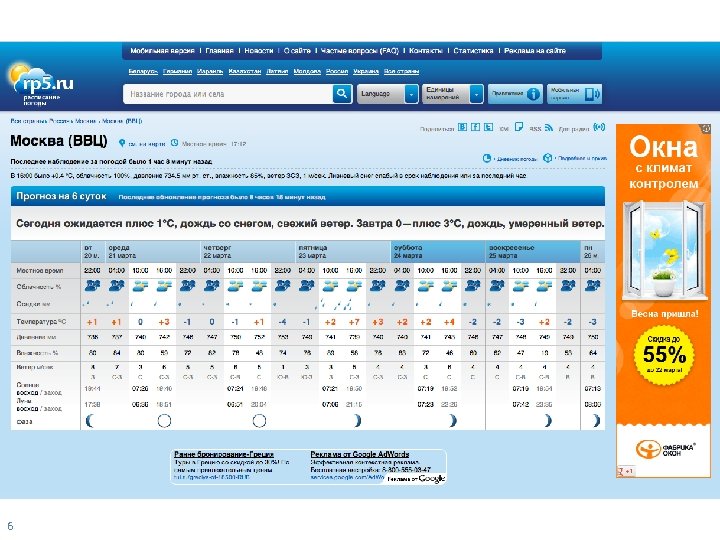The image size is (720, 540).
Task: Open the Единицы измерений dropdown
Action: point(452,94)
